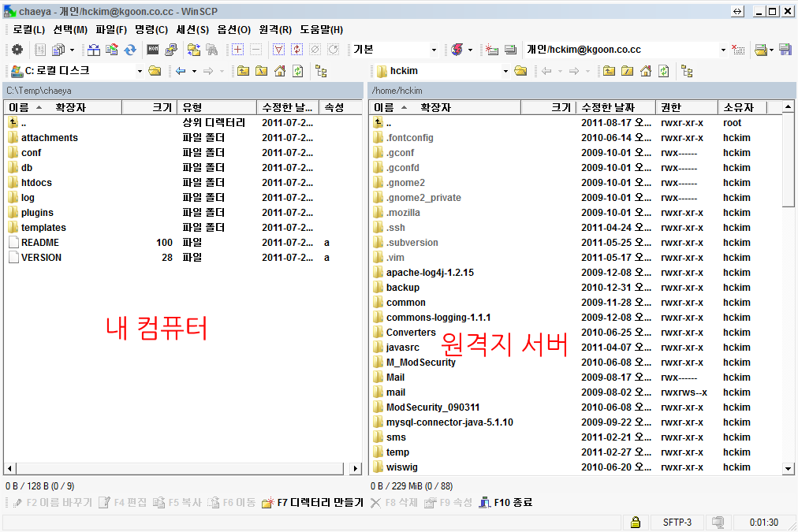This screenshot has height=532, width=798.
Task: Go to local root directory icon
Action: [x=262, y=71]
